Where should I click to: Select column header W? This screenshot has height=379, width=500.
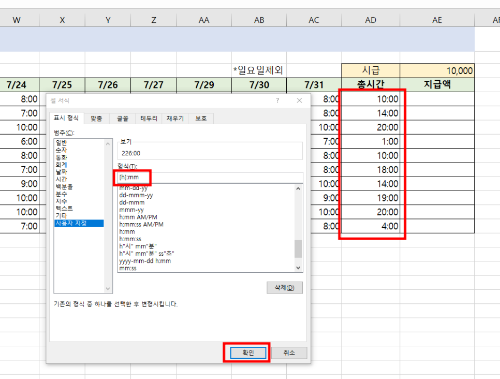16,20
